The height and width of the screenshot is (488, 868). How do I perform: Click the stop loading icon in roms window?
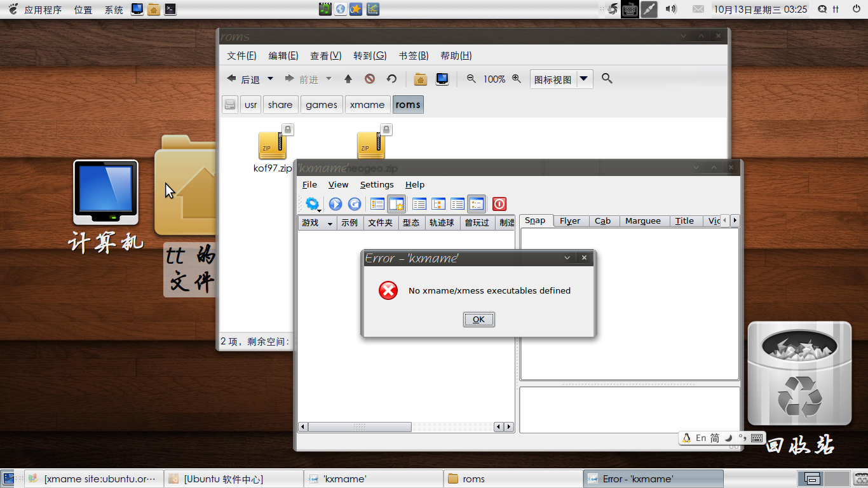(x=370, y=79)
